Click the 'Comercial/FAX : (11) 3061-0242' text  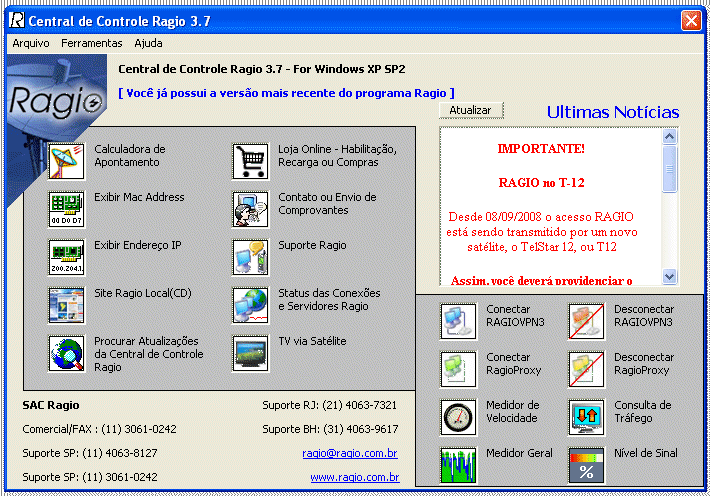[99, 429]
